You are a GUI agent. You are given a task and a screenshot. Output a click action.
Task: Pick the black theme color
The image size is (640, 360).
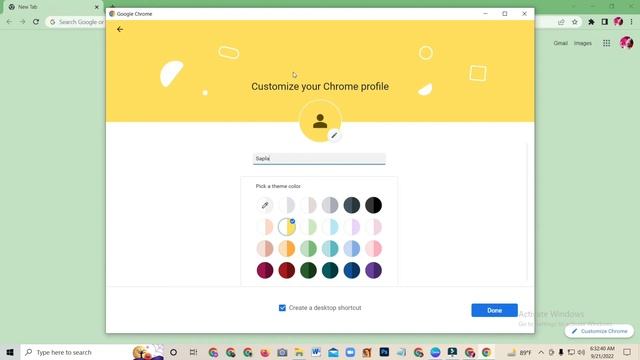click(373, 205)
